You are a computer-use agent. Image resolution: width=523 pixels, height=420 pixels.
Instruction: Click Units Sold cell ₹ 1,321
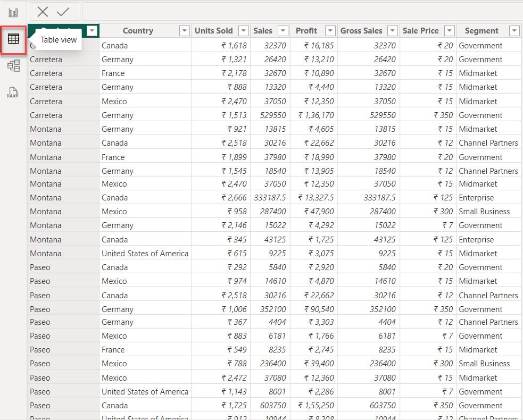(x=234, y=60)
